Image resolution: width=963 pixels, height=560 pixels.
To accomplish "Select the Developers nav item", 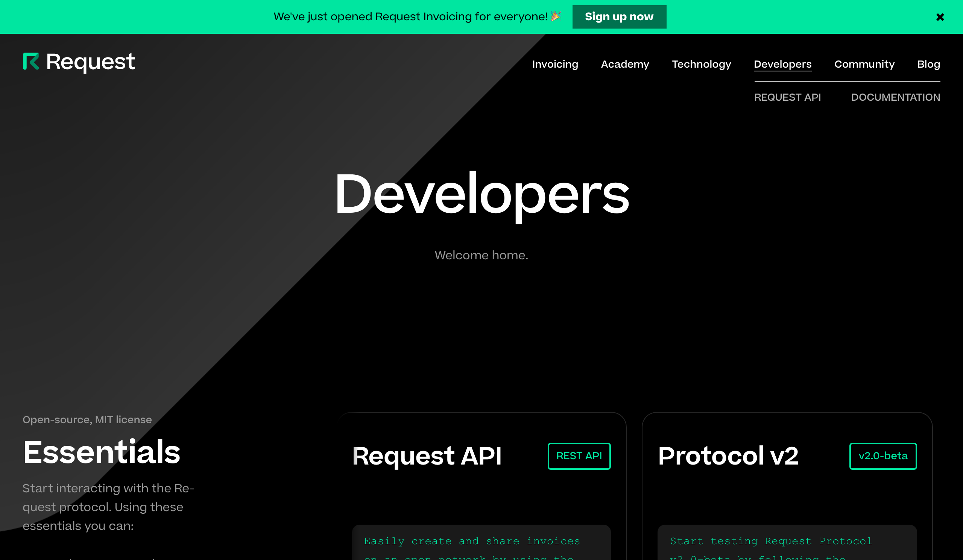I will (782, 64).
